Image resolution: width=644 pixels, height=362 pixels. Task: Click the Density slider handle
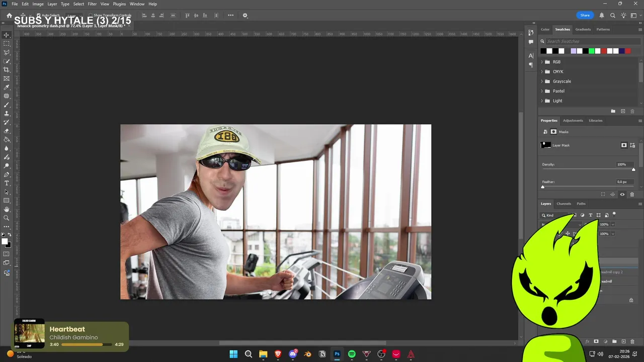tap(633, 169)
